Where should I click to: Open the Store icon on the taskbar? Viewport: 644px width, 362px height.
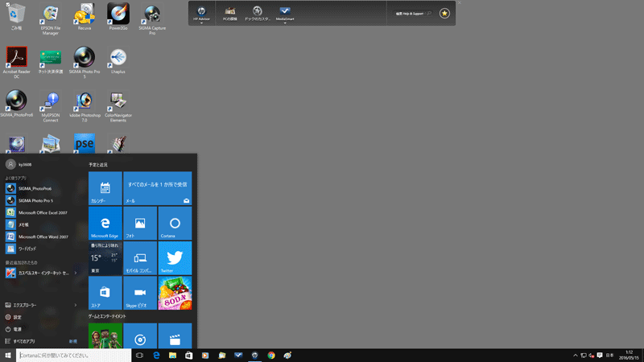(189, 356)
